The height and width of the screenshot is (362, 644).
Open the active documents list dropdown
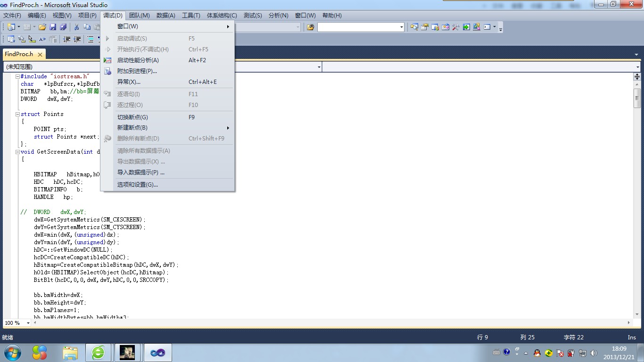click(636, 55)
